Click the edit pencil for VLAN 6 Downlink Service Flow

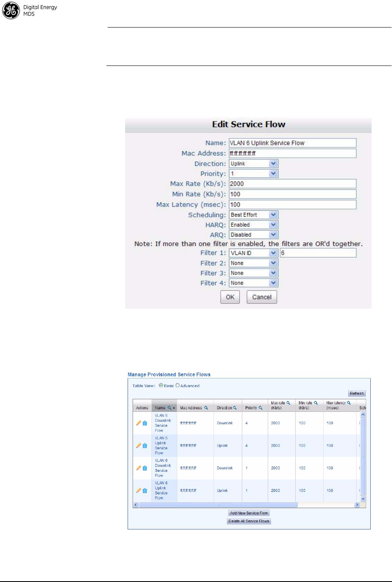(x=138, y=468)
